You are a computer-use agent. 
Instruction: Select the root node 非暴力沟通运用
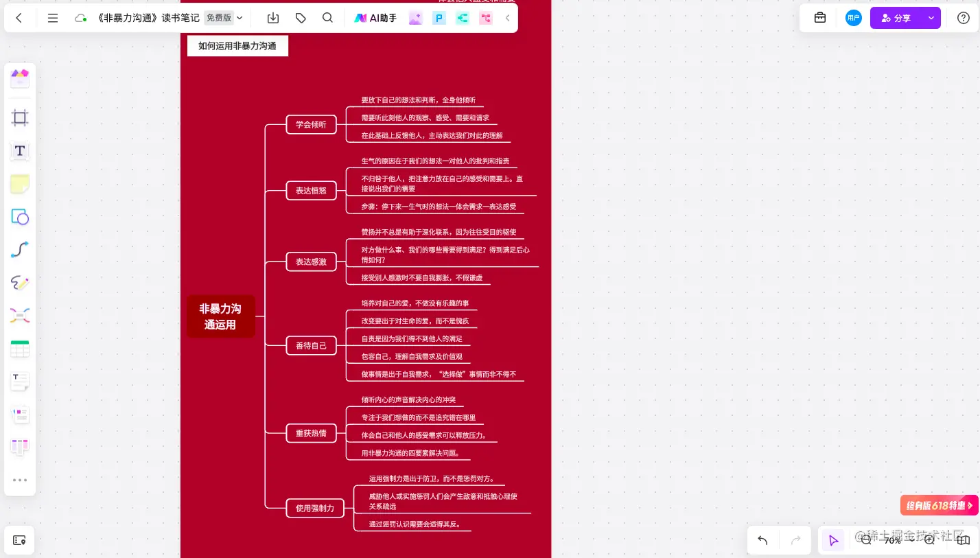pos(221,316)
